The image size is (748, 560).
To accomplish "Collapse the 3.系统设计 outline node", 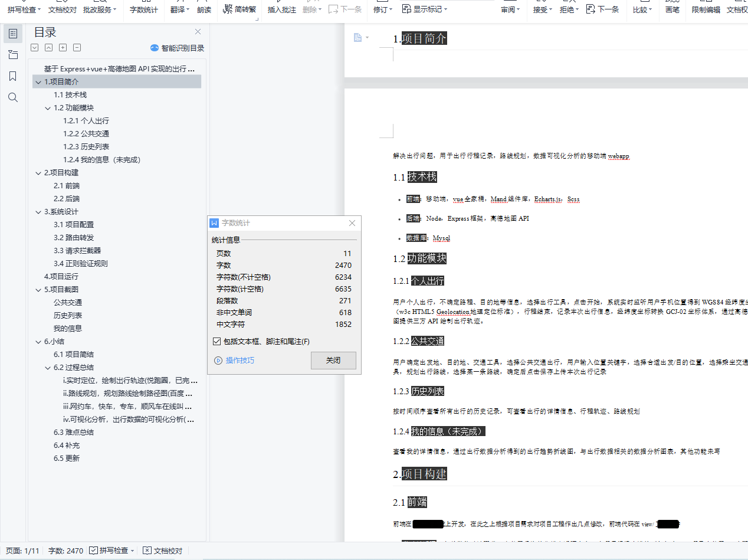I will click(x=38, y=212).
